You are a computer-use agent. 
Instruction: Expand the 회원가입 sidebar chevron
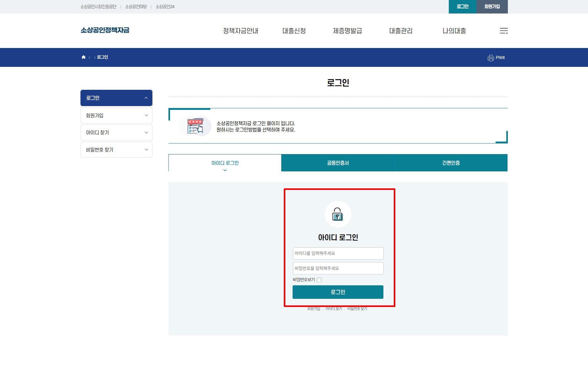click(146, 116)
